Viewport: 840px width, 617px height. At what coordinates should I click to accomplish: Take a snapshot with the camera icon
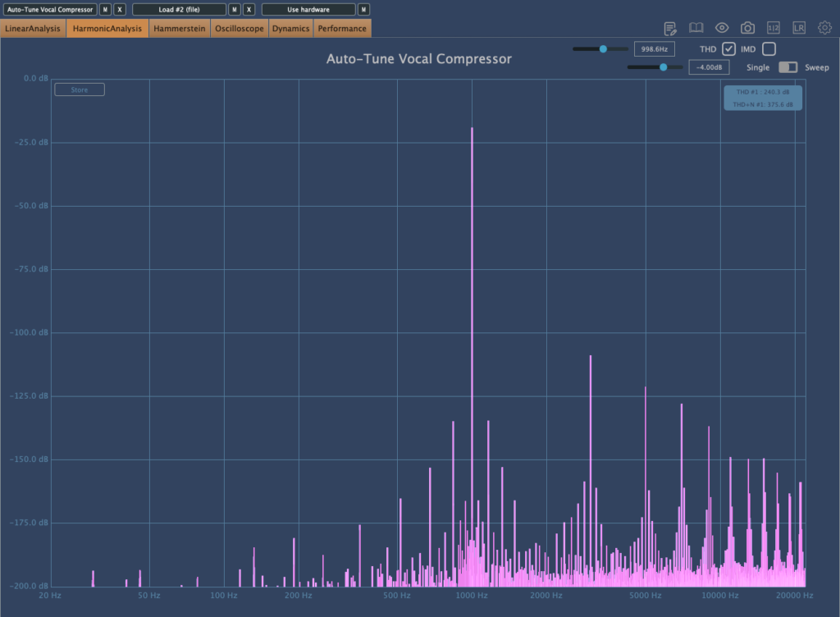747,28
